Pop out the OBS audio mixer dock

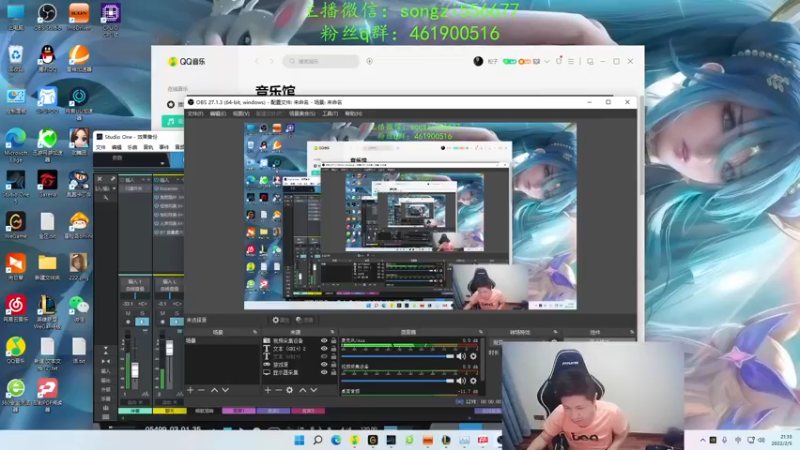[481, 332]
